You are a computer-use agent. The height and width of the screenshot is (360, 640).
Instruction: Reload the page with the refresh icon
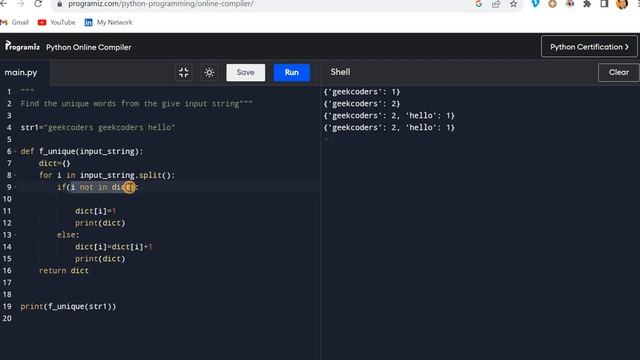[38, 4]
